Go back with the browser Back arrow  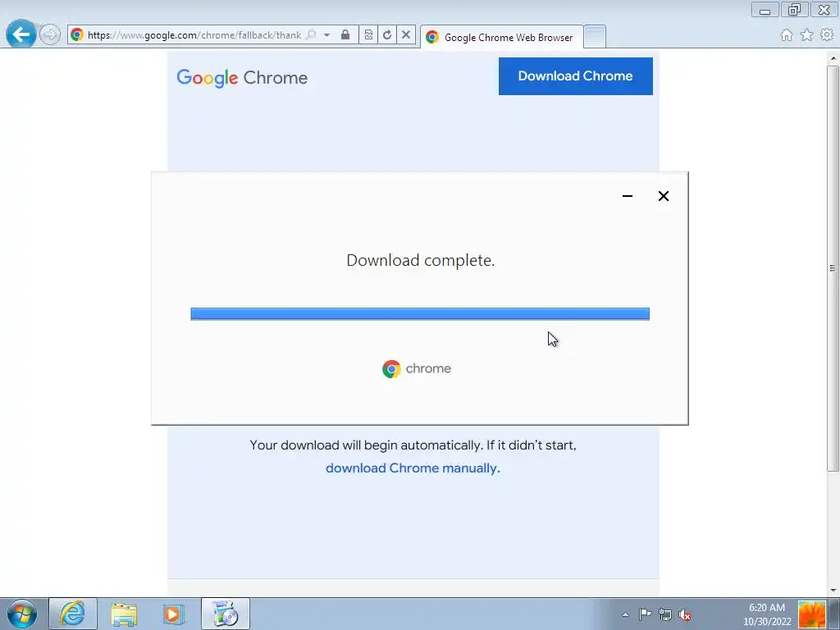21,34
